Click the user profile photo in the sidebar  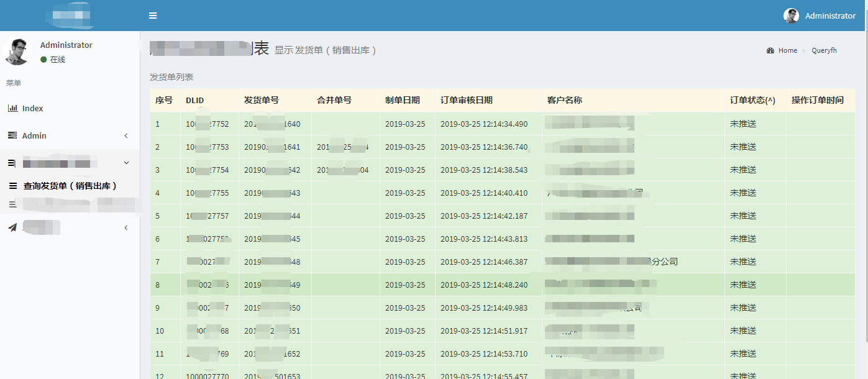click(17, 52)
